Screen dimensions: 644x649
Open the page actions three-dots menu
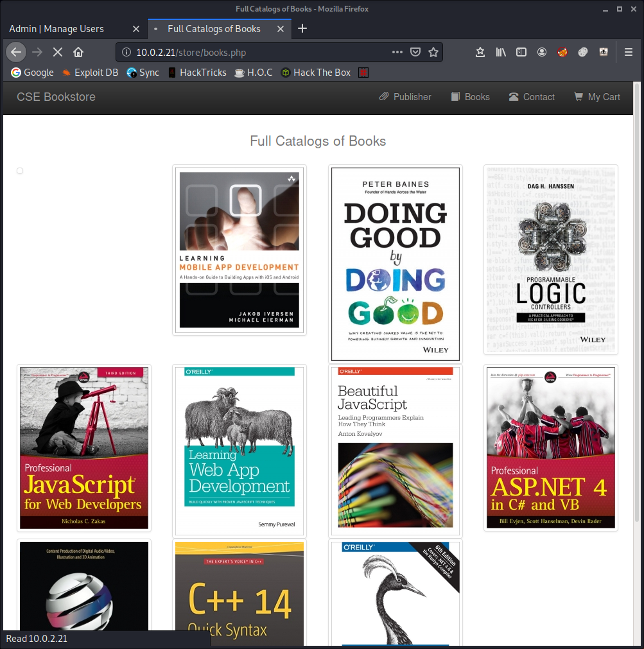(396, 52)
